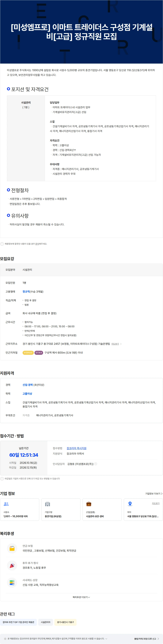Click the 포지션 및 자격요건 bullet icon

8,89
